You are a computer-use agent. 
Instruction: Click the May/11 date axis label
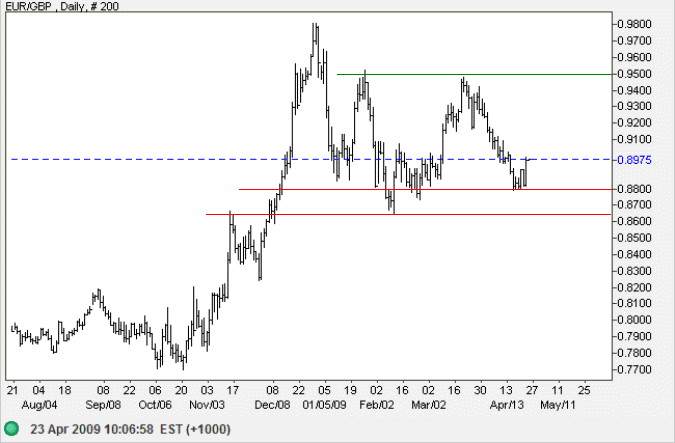(x=558, y=405)
